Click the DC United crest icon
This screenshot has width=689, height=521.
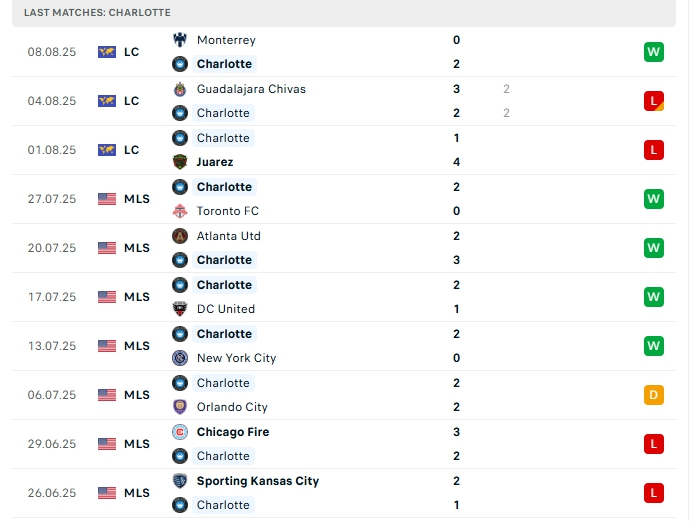180,309
